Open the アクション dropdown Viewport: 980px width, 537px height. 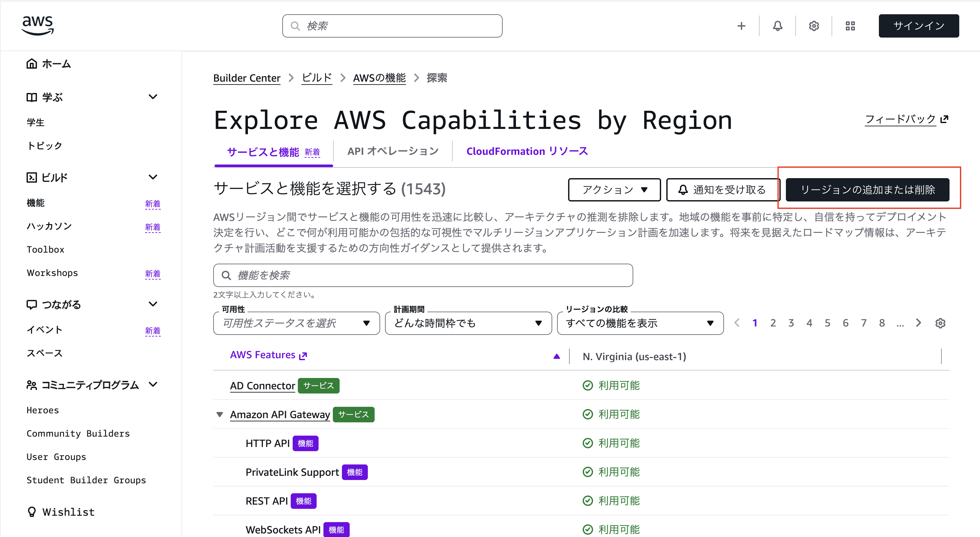(614, 189)
